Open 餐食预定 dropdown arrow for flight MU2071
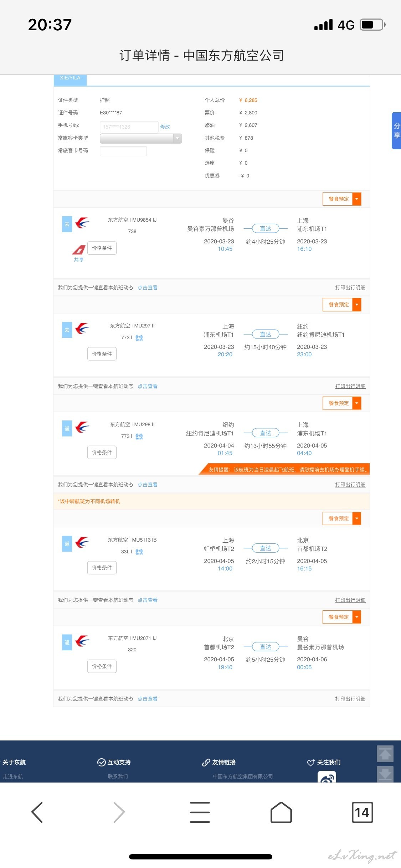 [x=357, y=617]
